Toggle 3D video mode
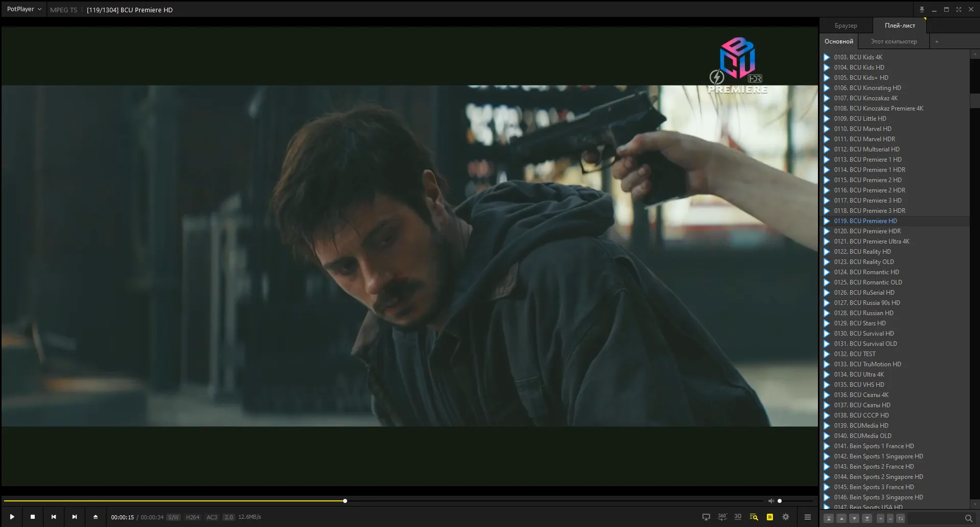This screenshot has height=527, width=980. [738, 517]
